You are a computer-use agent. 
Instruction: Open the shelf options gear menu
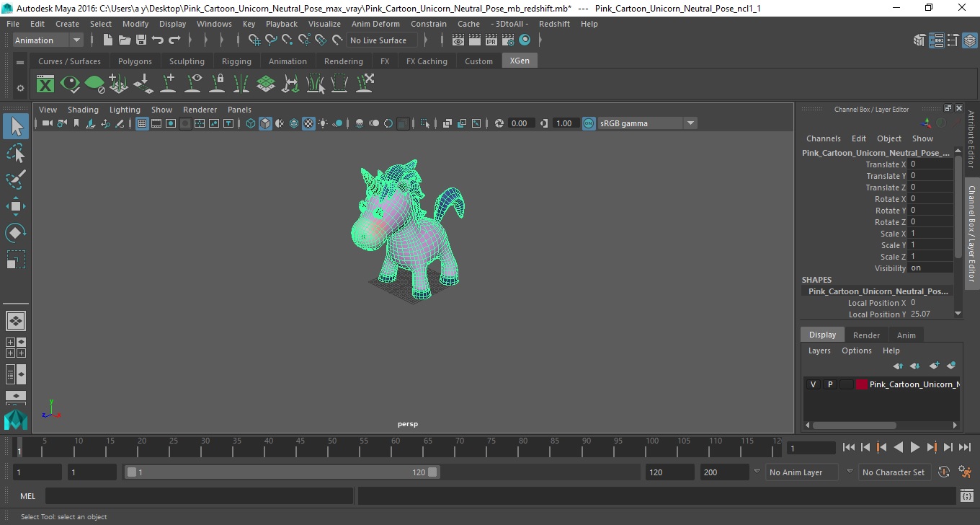(x=20, y=88)
